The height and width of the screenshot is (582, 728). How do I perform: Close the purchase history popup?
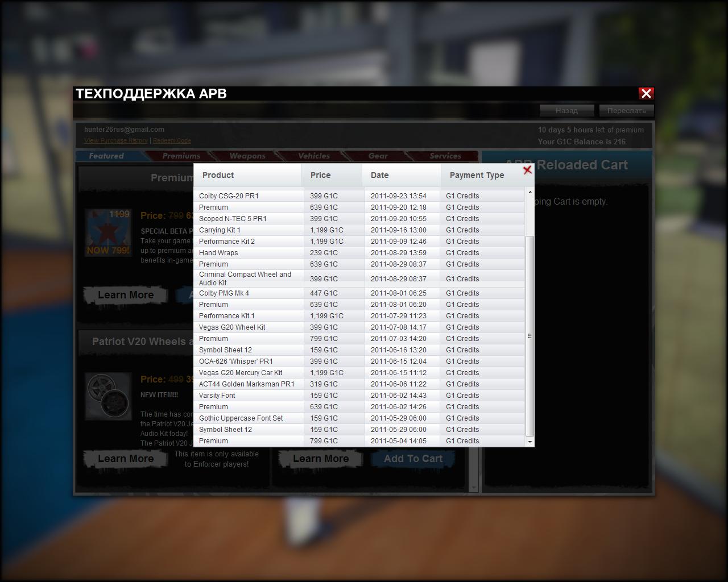coord(527,170)
